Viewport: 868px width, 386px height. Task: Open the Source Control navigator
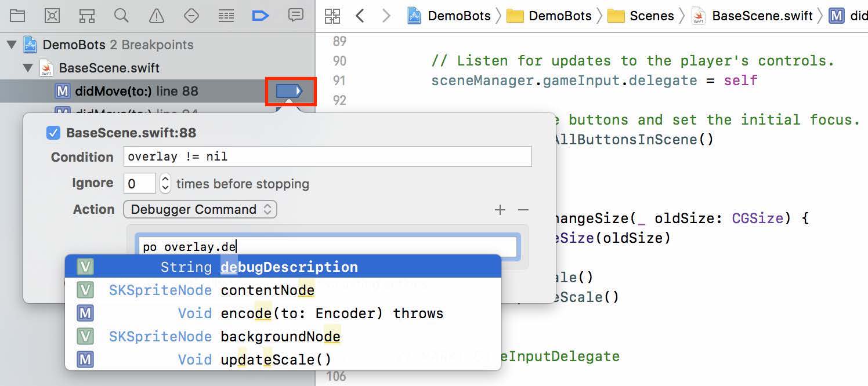pyautogui.click(x=52, y=16)
